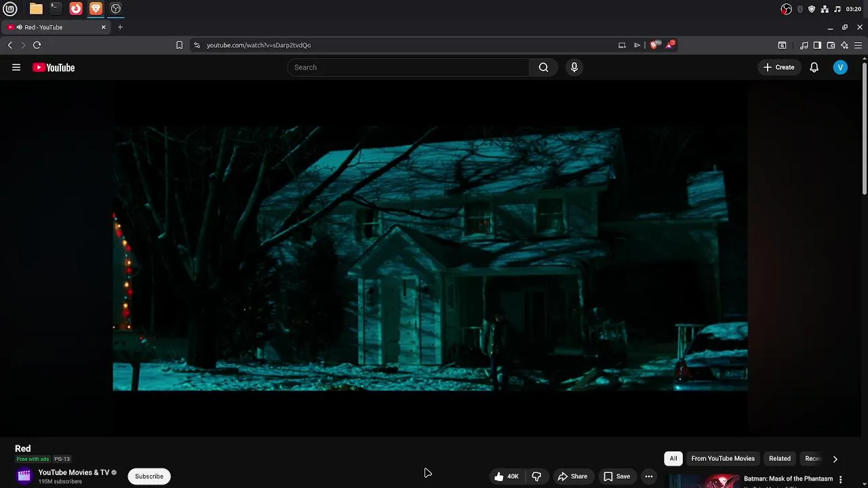Reload the current page

[37, 45]
